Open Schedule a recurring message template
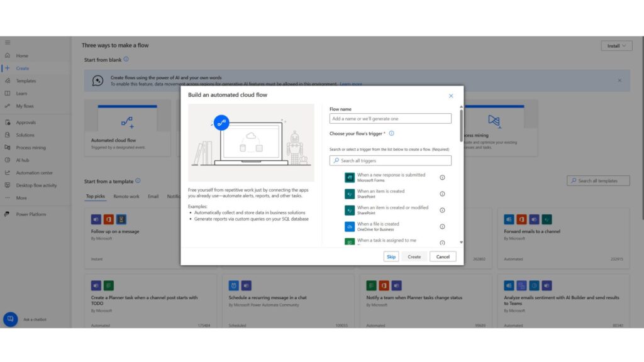This screenshot has width=644, height=362. 288,302
